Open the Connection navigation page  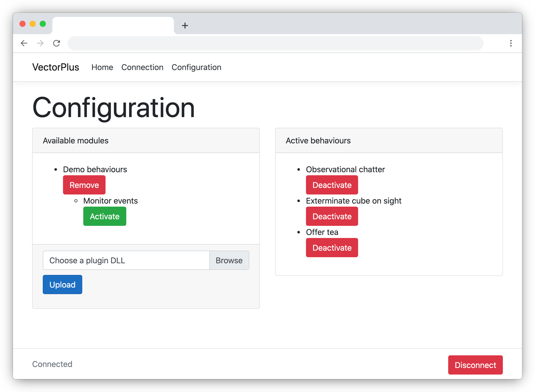[142, 67]
